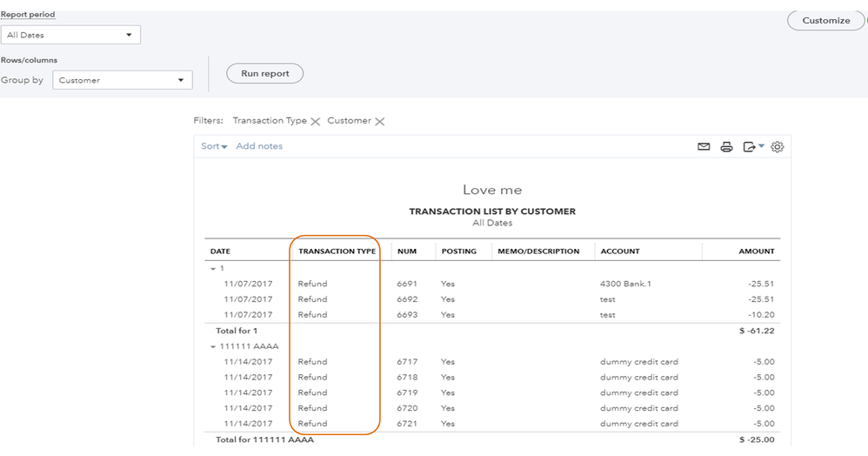Collapse customer group 1
The height and width of the screenshot is (456, 868).
tap(210, 268)
